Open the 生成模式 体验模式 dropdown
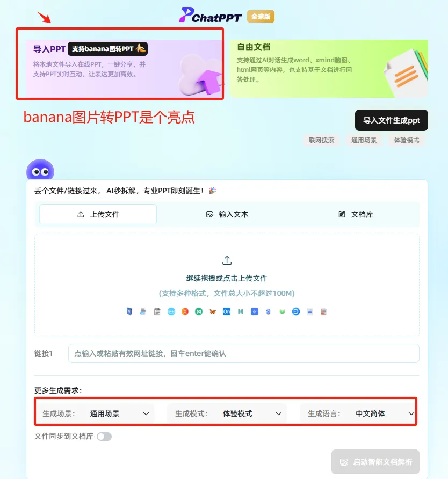The image size is (448, 479). (227, 413)
